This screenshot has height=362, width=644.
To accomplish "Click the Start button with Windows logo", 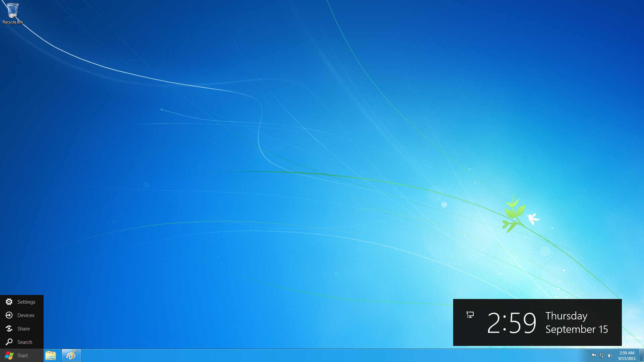I will (21, 355).
